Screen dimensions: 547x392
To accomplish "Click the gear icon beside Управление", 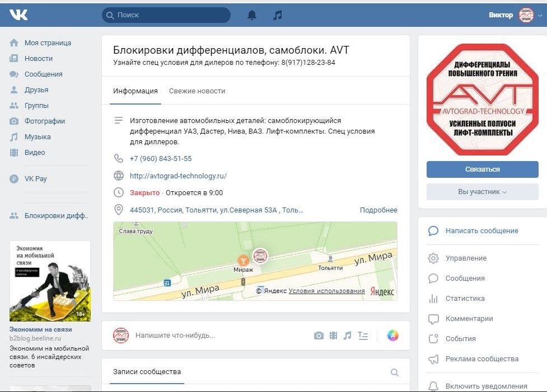I will coord(433,258).
